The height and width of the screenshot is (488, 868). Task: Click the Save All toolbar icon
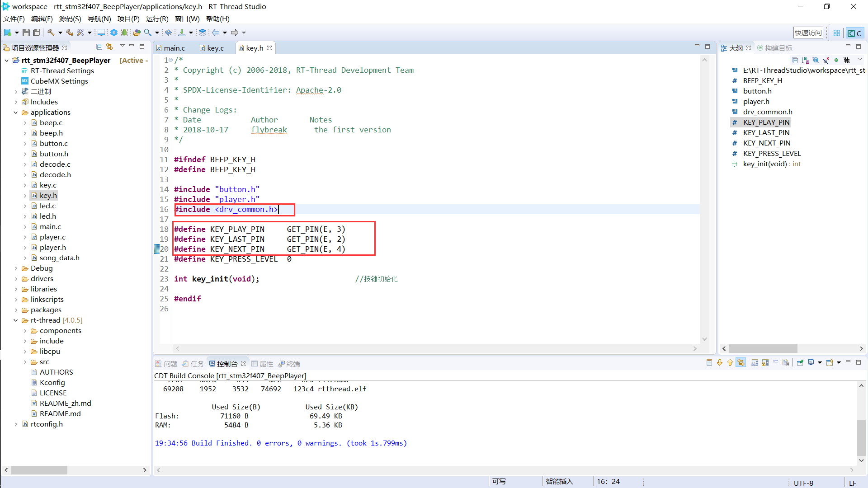point(37,32)
